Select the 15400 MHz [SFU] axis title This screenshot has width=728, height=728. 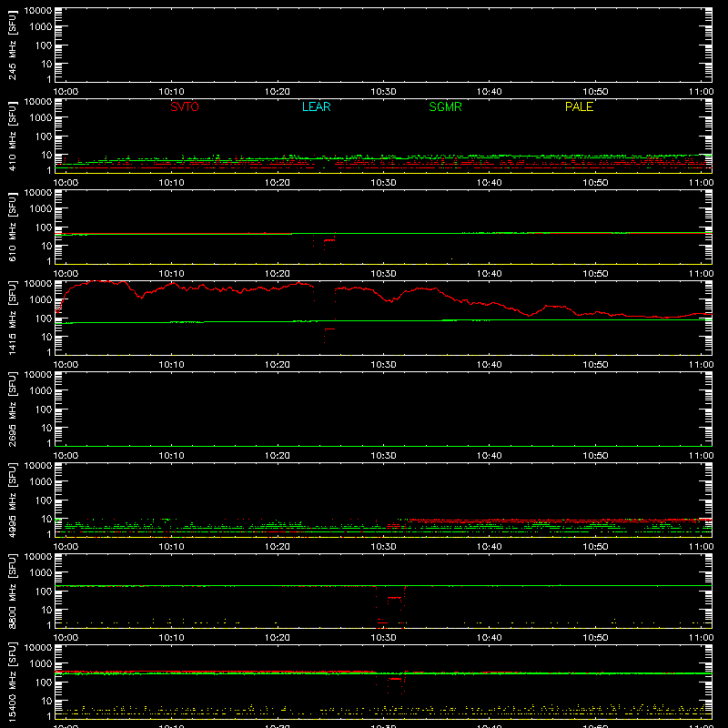12,682
